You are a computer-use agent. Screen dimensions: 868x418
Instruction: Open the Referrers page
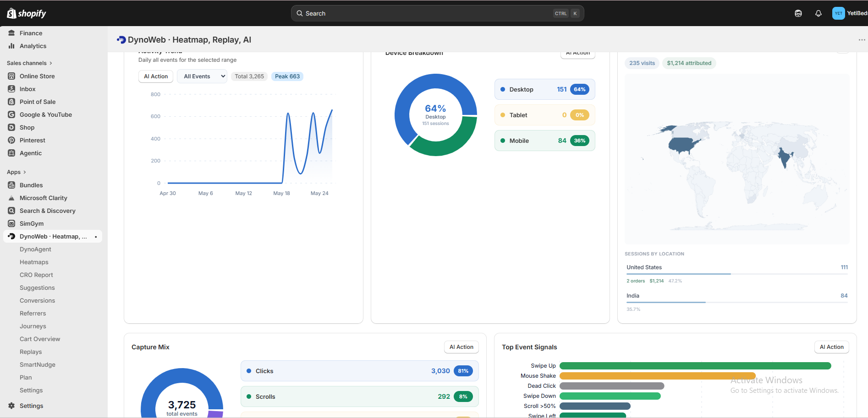[33, 313]
